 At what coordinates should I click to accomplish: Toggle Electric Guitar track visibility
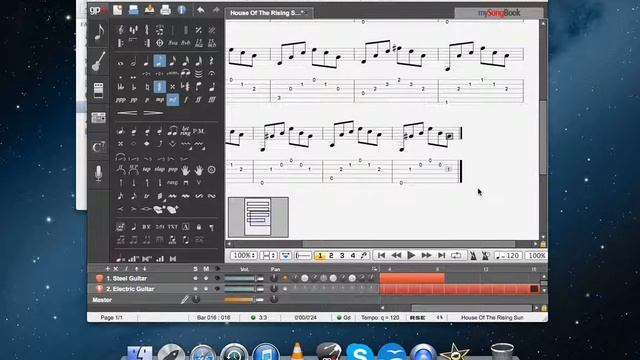[x=217, y=289]
